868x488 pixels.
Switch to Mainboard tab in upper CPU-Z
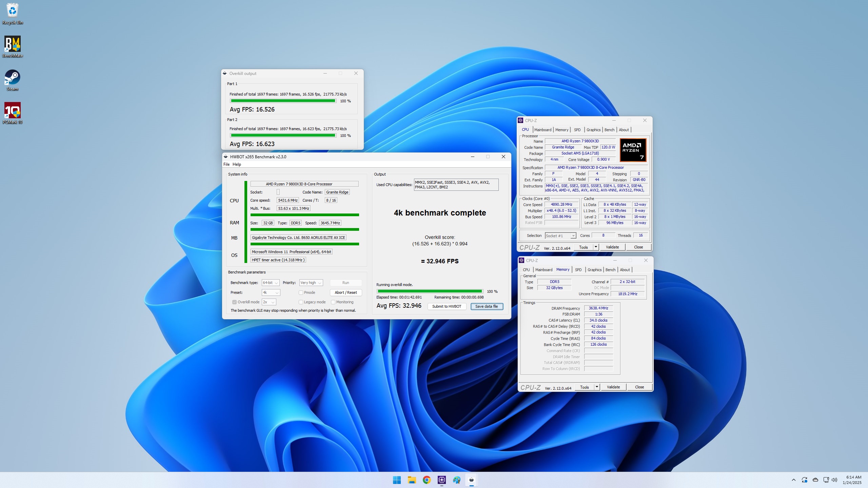pos(543,130)
